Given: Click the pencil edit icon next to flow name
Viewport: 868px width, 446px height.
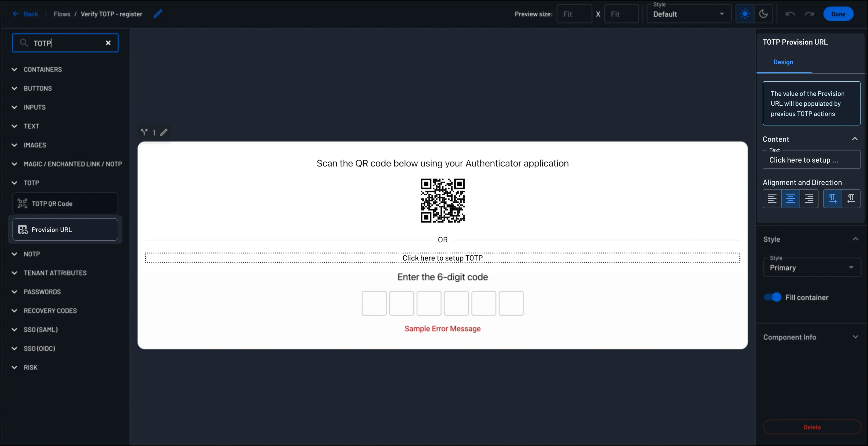Looking at the screenshot, I should point(158,14).
